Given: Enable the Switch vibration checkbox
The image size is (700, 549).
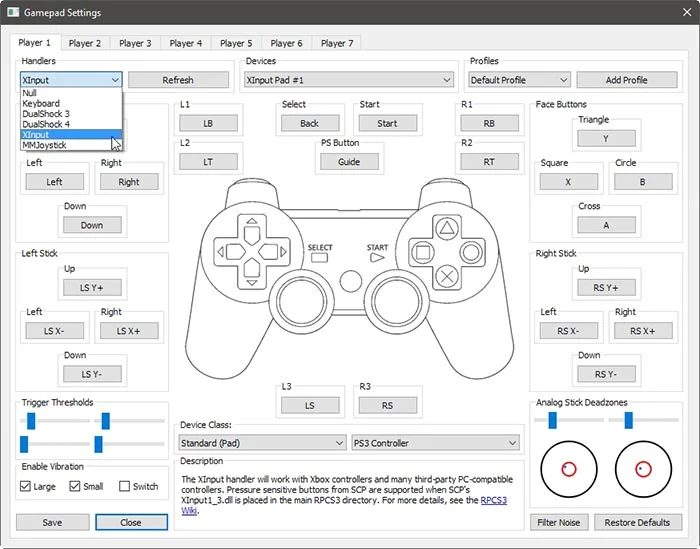Looking at the screenshot, I should point(124,486).
